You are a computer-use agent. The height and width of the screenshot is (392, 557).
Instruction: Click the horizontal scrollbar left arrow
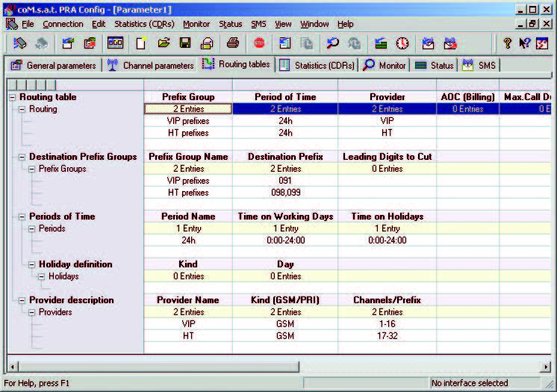coord(13,367)
